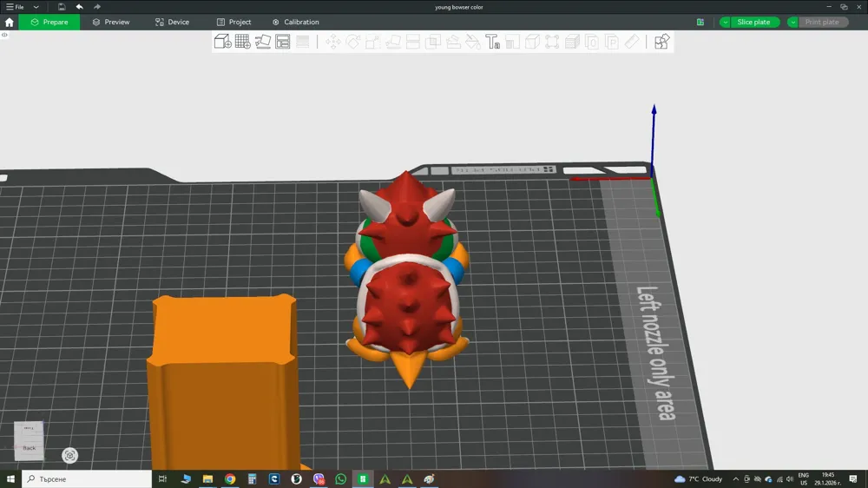Viewport: 868px width, 488px height.
Task: Switch to the Prepare tab
Action: coord(49,23)
